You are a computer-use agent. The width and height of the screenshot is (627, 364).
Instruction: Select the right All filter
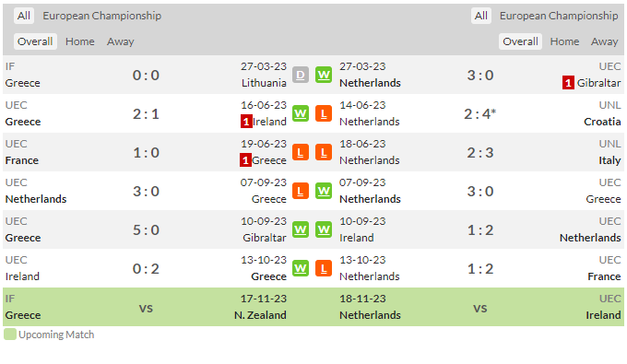(x=481, y=16)
